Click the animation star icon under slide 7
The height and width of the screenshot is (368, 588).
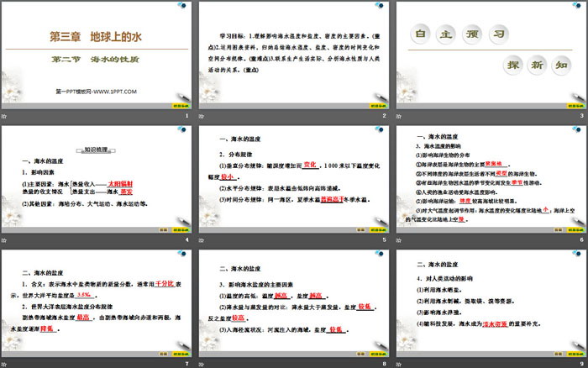point(3,364)
